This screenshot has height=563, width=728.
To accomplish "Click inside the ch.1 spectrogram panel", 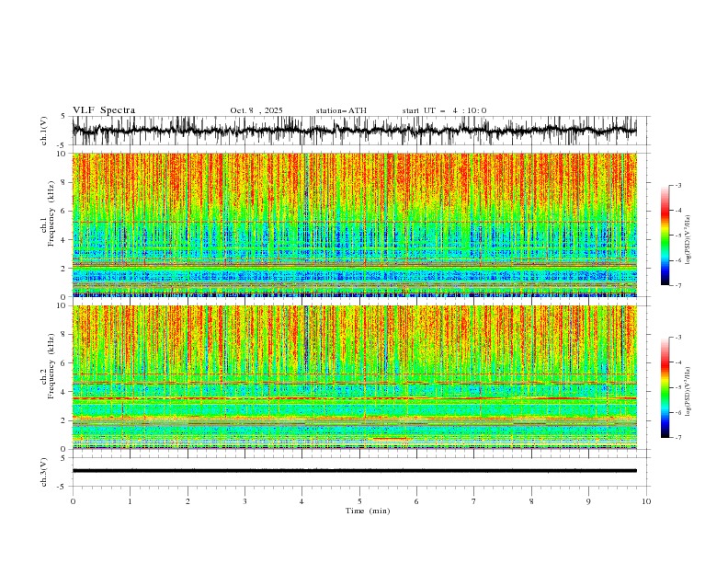I will point(354,224).
